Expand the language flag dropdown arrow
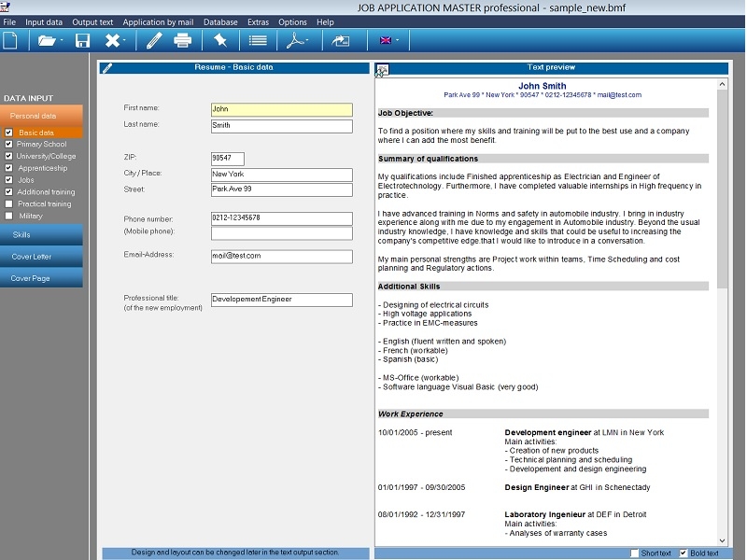Viewport: 747px width, 560px height. pyautogui.click(x=398, y=40)
